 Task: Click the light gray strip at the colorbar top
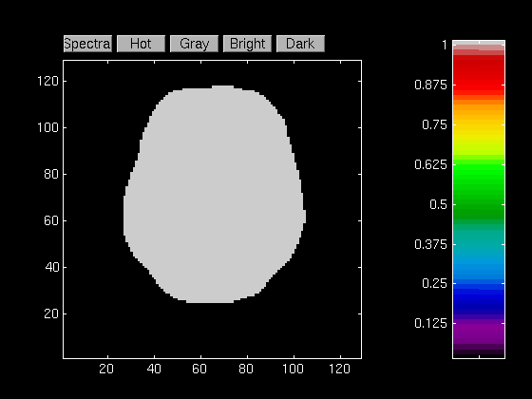click(x=479, y=43)
